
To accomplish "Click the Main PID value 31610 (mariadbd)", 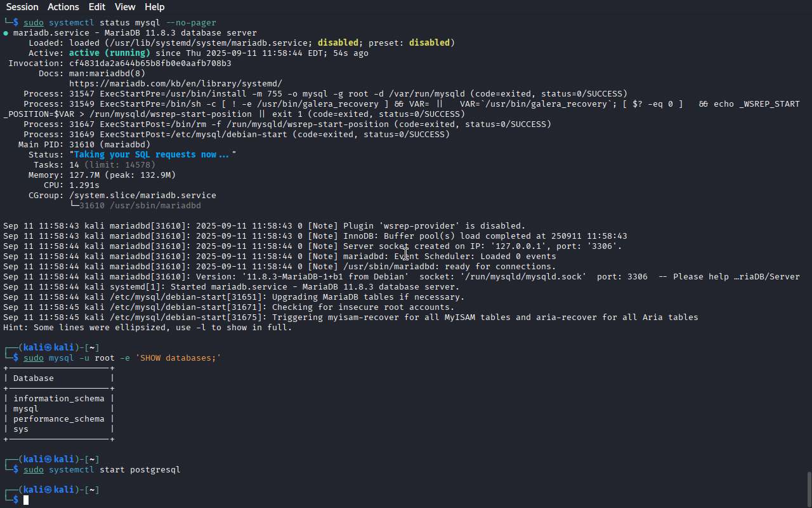I will pyautogui.click(x=110, y=145).
